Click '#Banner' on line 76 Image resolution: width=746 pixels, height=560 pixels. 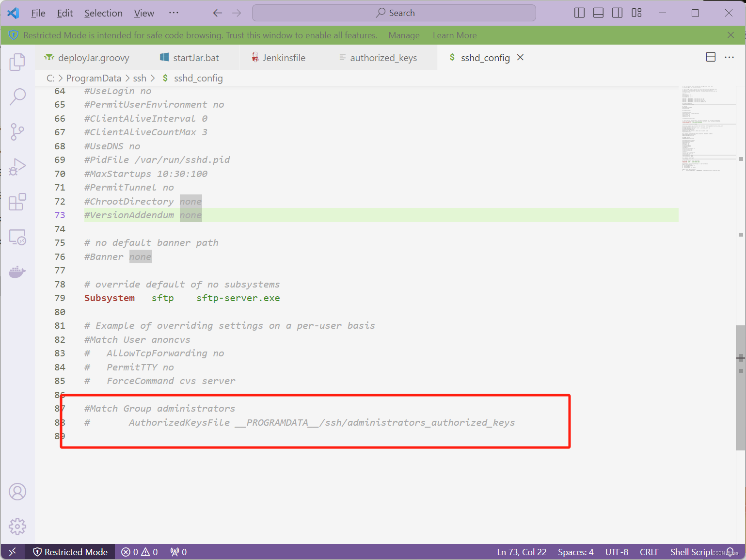click(104, 257)
